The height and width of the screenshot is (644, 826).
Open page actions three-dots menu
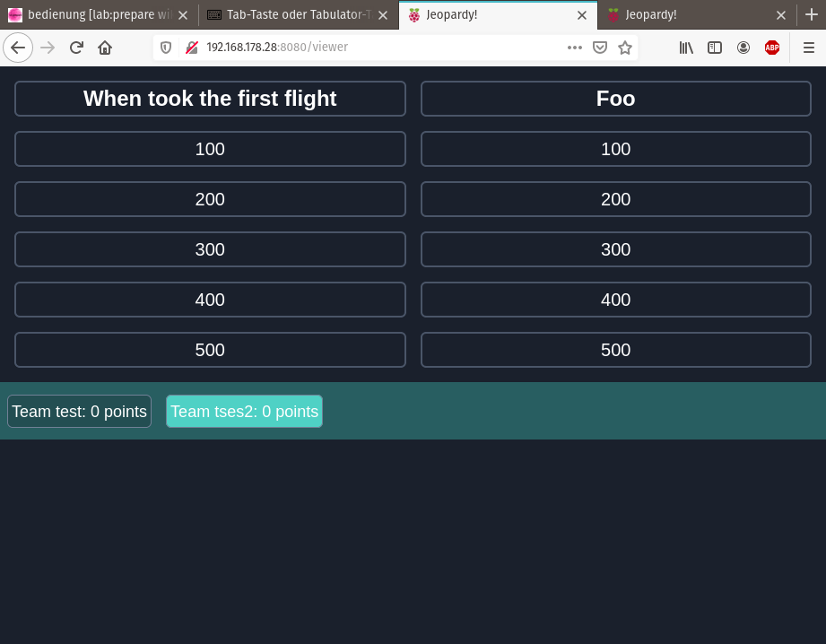575,48
